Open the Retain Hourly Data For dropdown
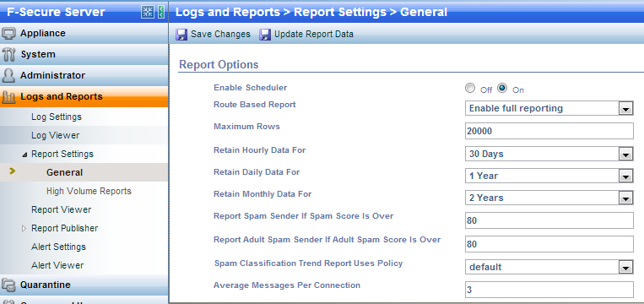This screenshot has height=304, width=644. pyautogui.click(x=549, y=155)
